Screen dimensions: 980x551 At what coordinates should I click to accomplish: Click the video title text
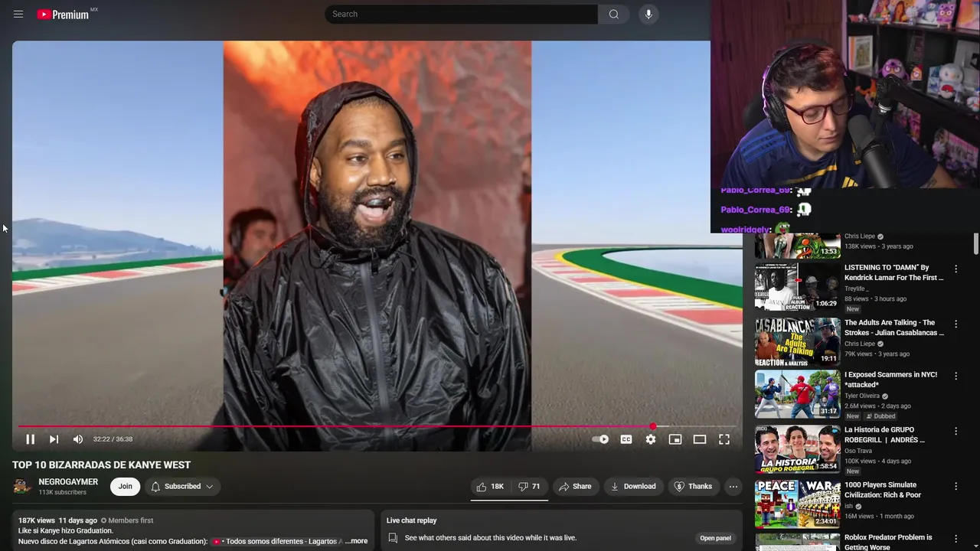101,465
